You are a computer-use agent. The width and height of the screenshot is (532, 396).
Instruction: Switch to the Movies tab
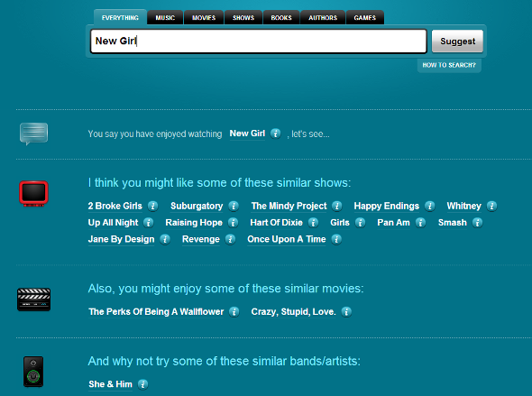pyautogui.click(x=204, y=17)
